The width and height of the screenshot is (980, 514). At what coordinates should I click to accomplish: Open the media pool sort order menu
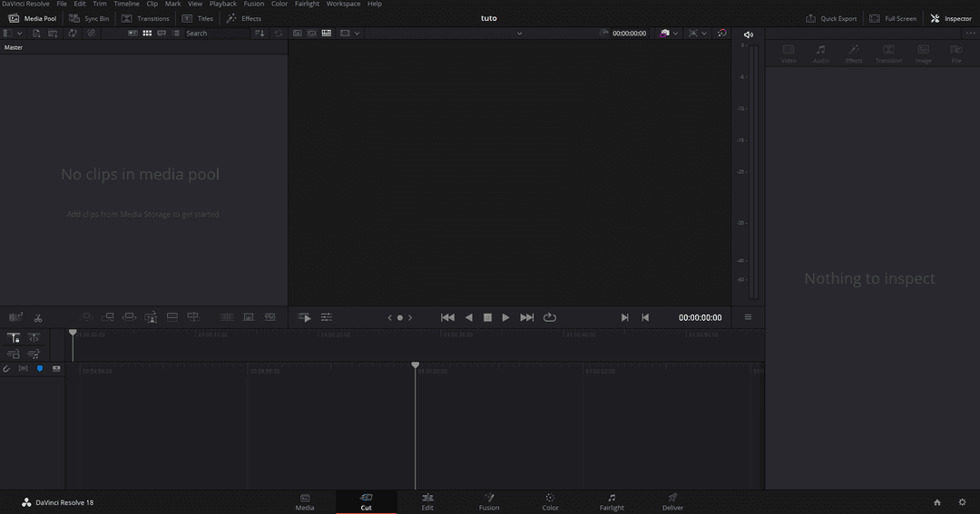[x=260, y=34]
